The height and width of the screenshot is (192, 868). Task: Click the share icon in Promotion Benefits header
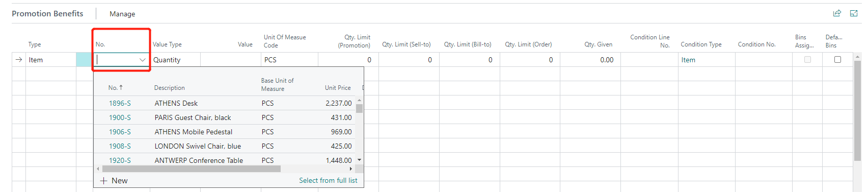click(x=837, y=13)
